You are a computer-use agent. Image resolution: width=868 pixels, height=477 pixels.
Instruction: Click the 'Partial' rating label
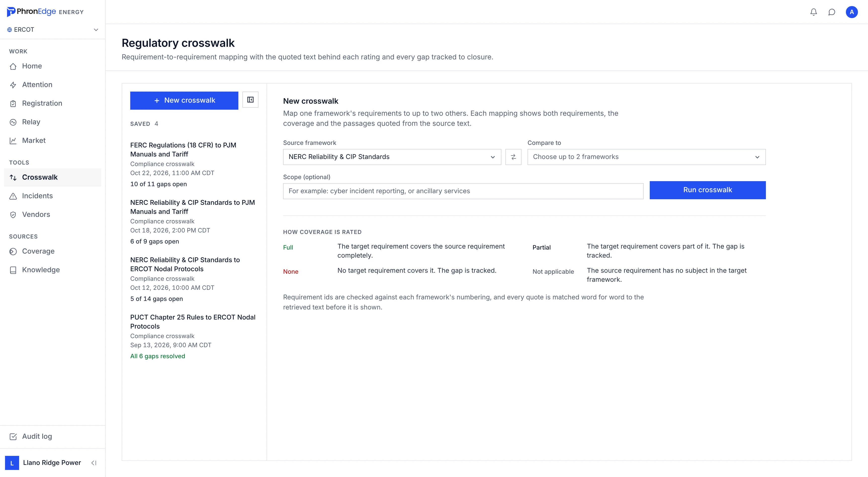541,248
